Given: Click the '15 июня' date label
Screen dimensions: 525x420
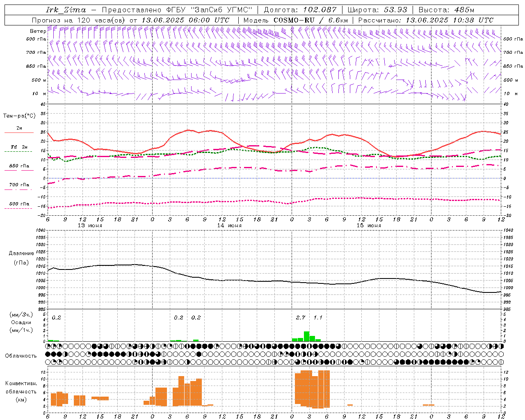Looking at the screenshot, I should point(369,226).
